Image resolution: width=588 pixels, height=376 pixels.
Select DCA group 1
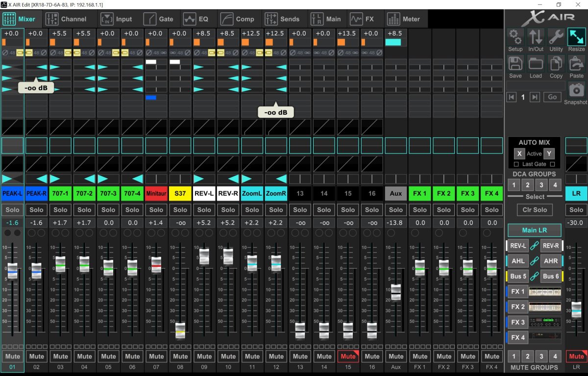point(514,185)
